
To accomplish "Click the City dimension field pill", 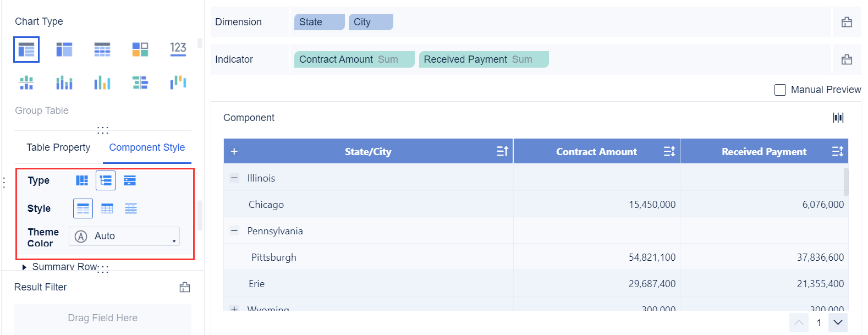I will 370,22.
